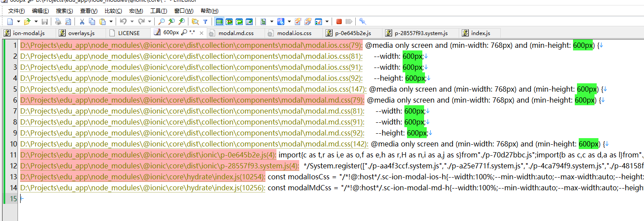
Task: Toggle Wrap by Page icon
Action: 249,21
